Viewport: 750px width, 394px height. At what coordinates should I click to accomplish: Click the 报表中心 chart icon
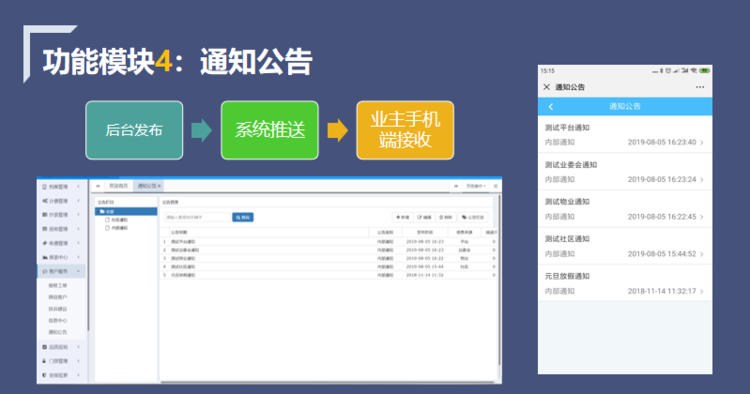point(44,257)
